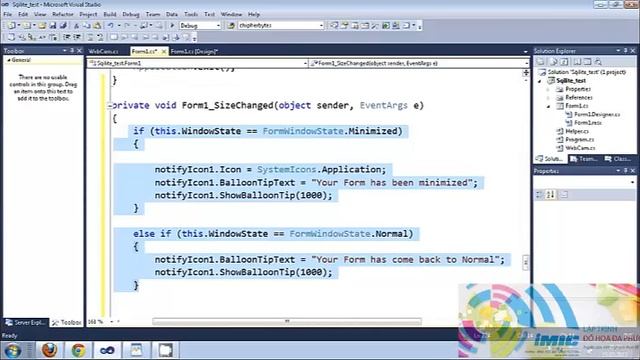640x360 pixels.
Task: Open the Tools menu
Action: click(191, 14)
